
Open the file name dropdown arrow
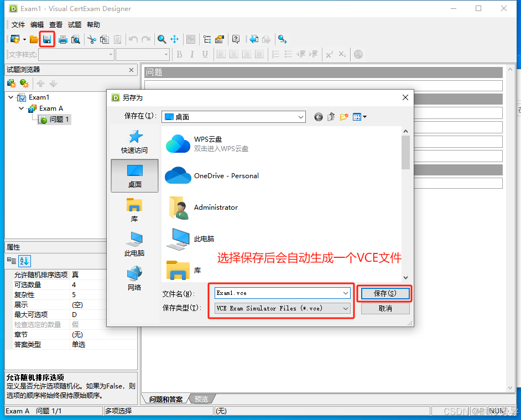click(346, 293)
